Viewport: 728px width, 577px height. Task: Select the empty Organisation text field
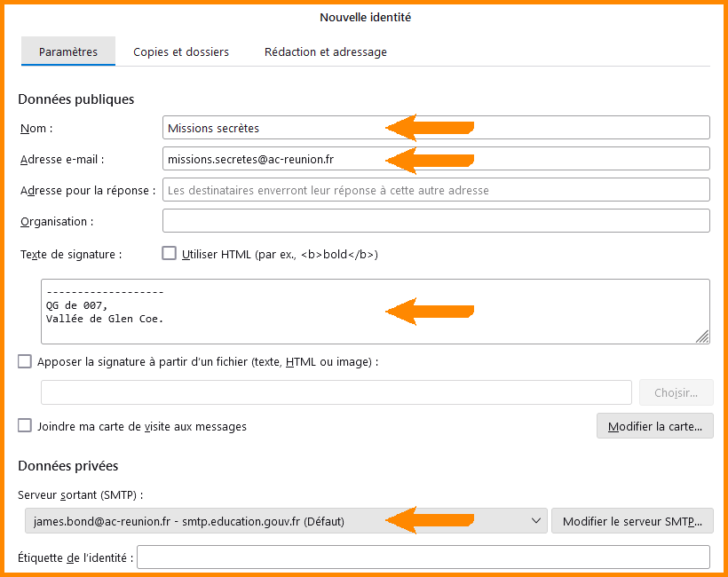pyautogui.click(x=435, y=221)
